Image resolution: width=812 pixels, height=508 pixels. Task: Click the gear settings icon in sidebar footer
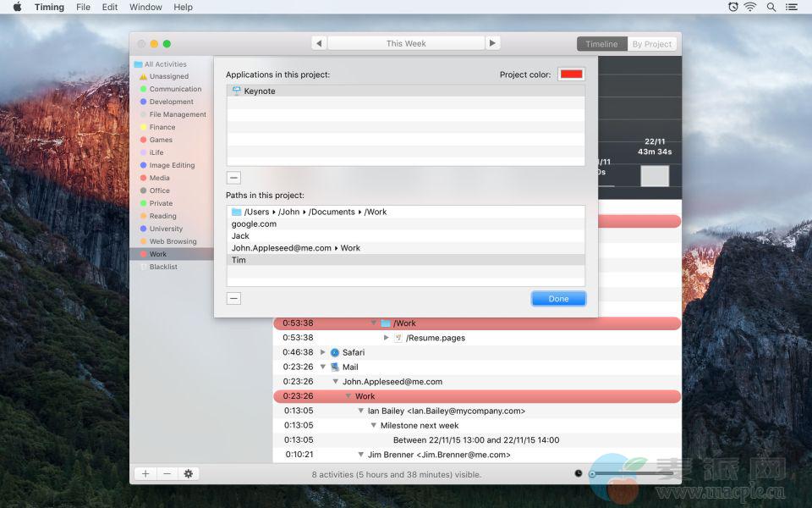(187, 474)
